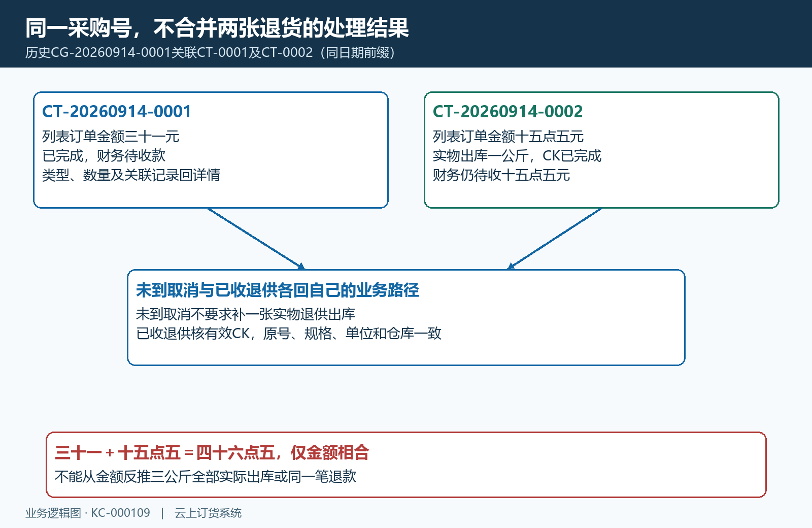Click the red heading 三十一 + 十五点五 = 四十六点五
812x528 pixels.
pos(212,452)
